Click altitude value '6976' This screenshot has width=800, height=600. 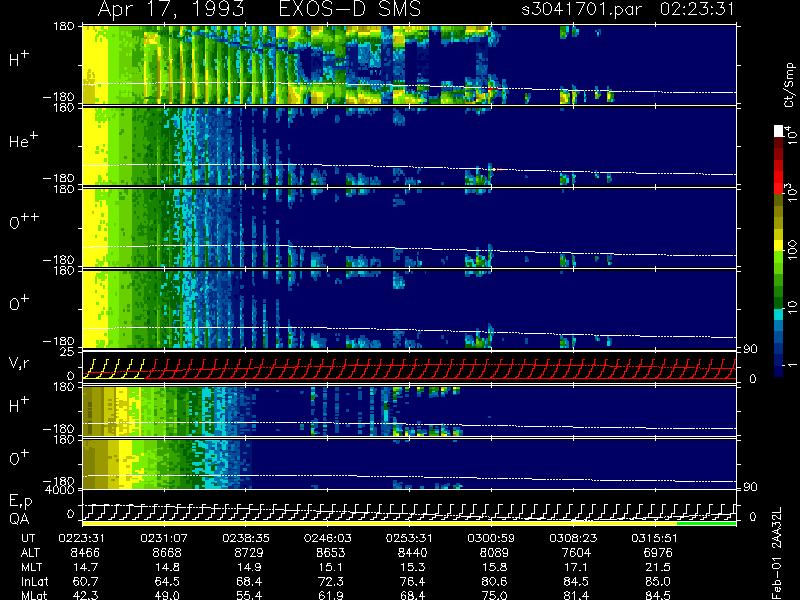pos(658,553)
